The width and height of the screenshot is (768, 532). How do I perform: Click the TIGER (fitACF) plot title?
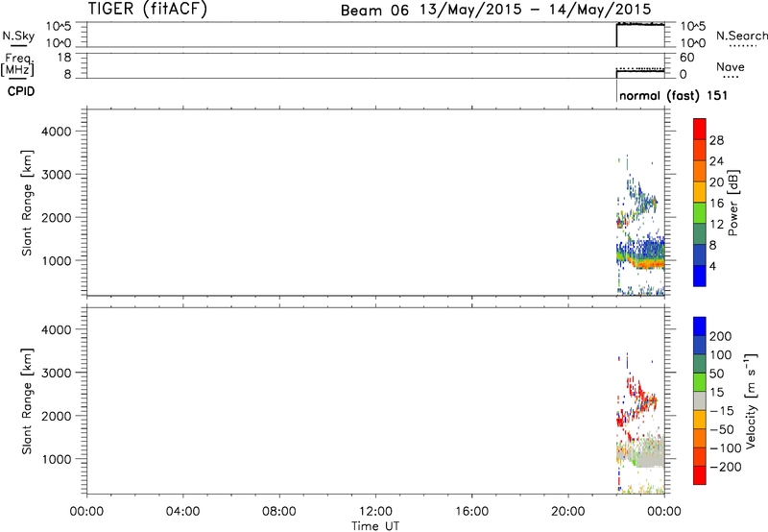[148, 9]
